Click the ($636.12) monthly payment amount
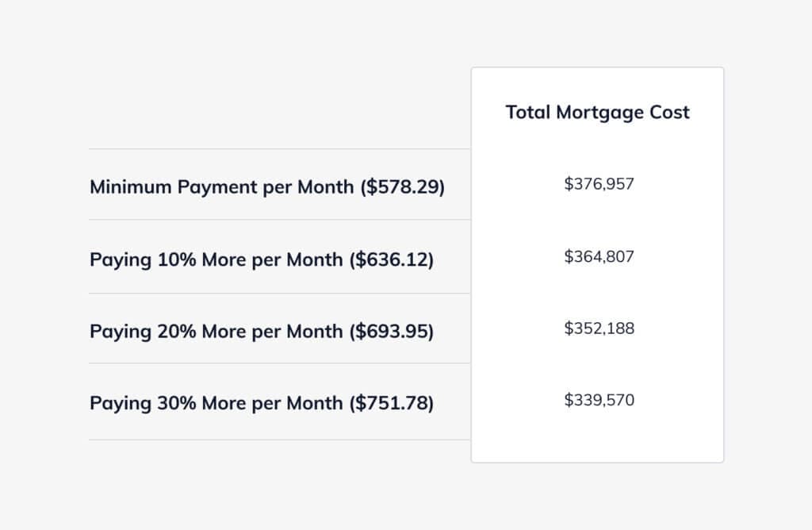The height and width of the screenshot is (530, 812). [x=391, y=260]
